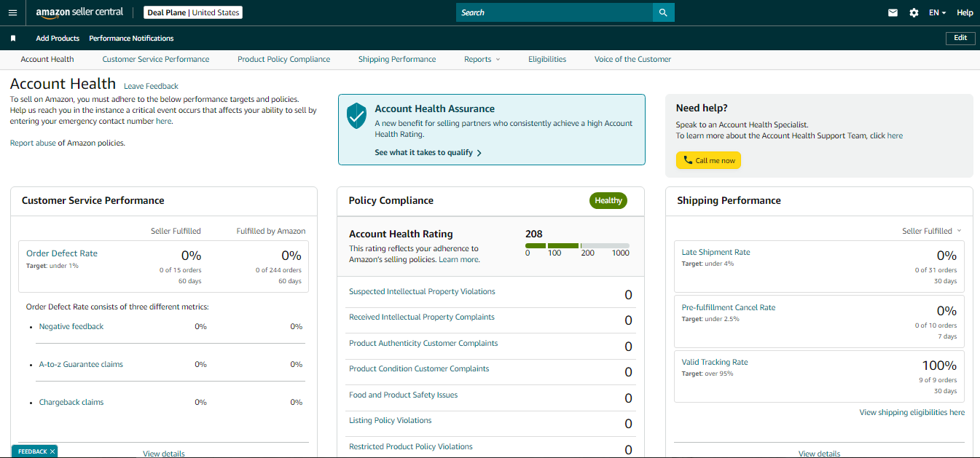Click the Account Health Support Team here link
The height and width of the screenshot is (458, 980).
(895, 135)
